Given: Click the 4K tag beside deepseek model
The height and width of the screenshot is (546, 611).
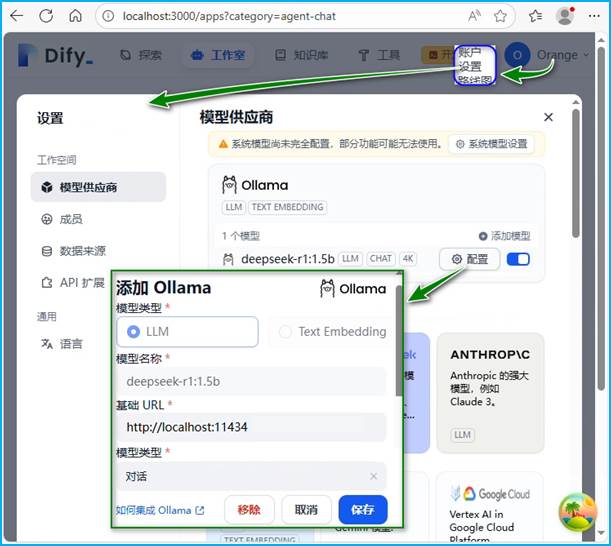Looking at the screenshot, I should pyautogui.click(x=408, y=258).
